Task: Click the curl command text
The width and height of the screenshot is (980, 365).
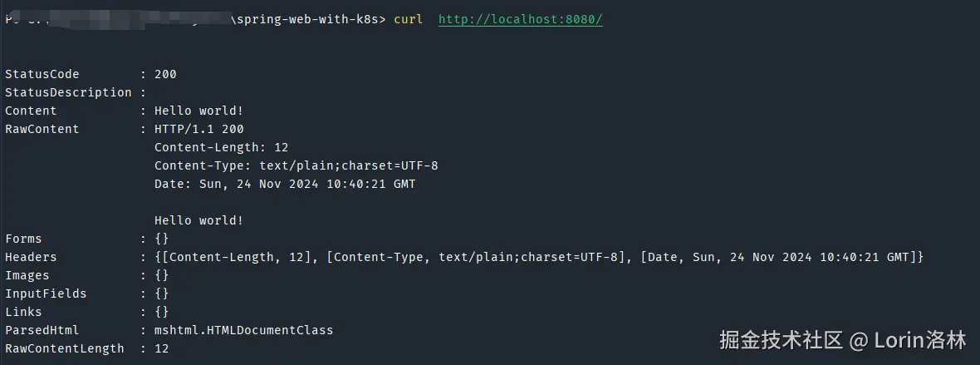Action: [x=409, y=19]
